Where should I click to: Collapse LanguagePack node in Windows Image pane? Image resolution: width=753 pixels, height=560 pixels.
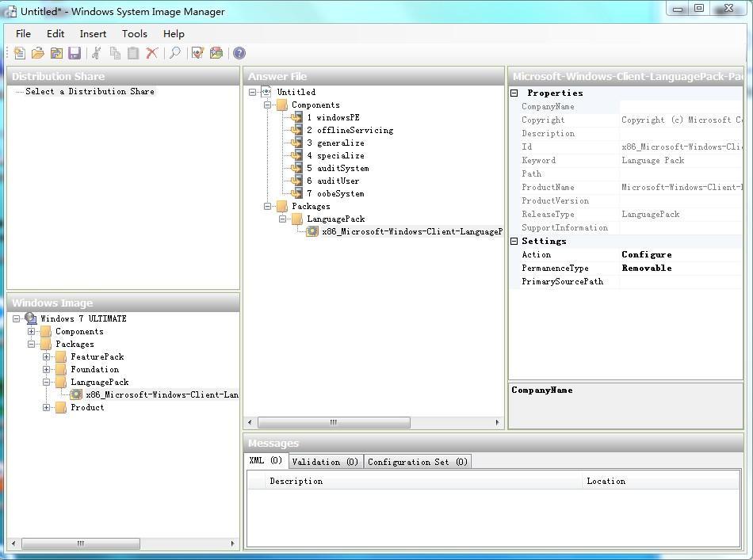47,382
